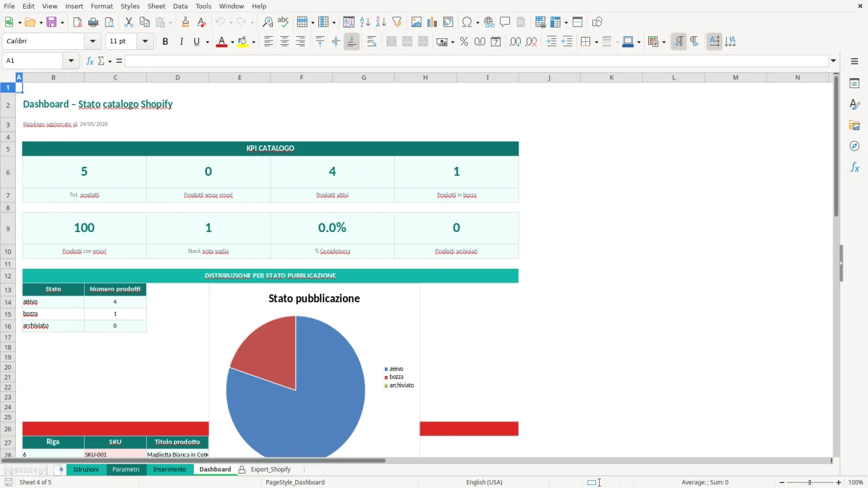Open the Styles menu

pyautogui.click(x=130, y=6)
